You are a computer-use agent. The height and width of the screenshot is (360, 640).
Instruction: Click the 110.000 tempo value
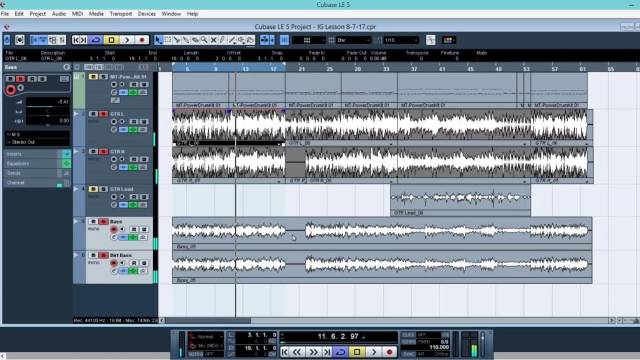click(439, 347)
